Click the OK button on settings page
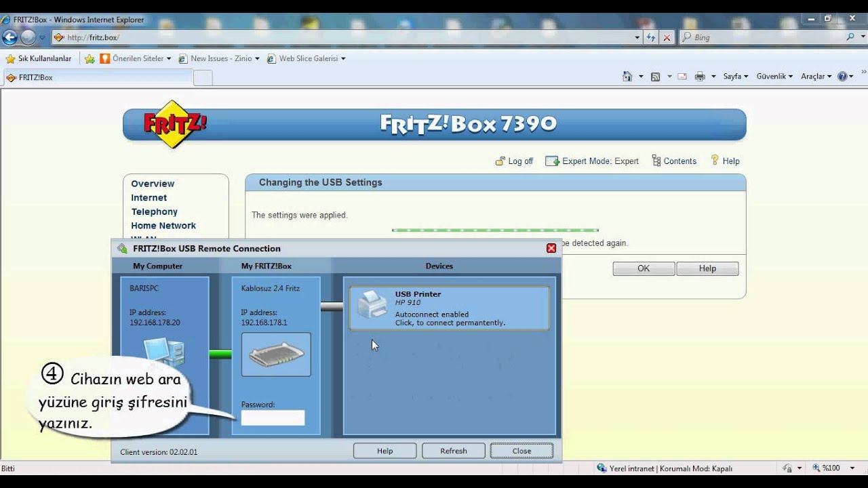 click(644, 268)
